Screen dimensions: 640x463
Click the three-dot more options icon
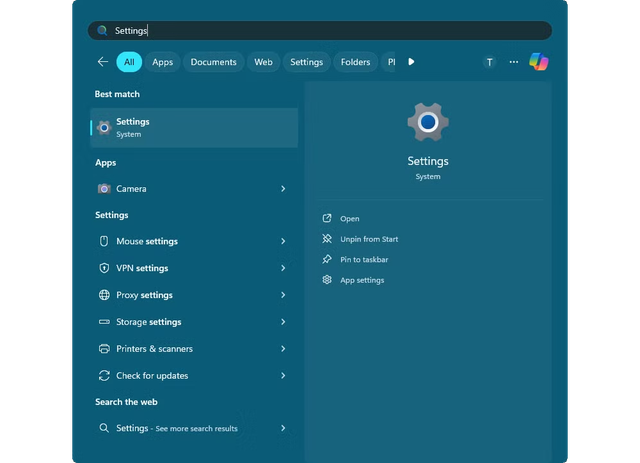pos(514,62)
